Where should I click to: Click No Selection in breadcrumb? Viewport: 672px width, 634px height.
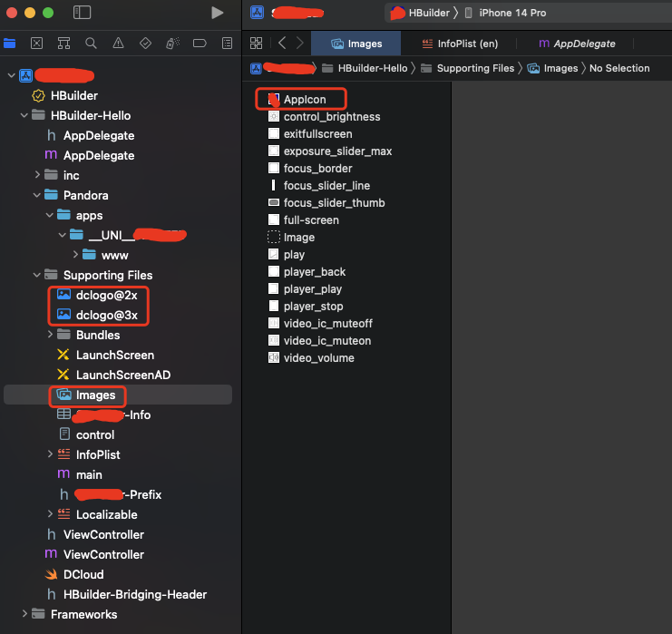pyautogui.click(x=619, y=68)
